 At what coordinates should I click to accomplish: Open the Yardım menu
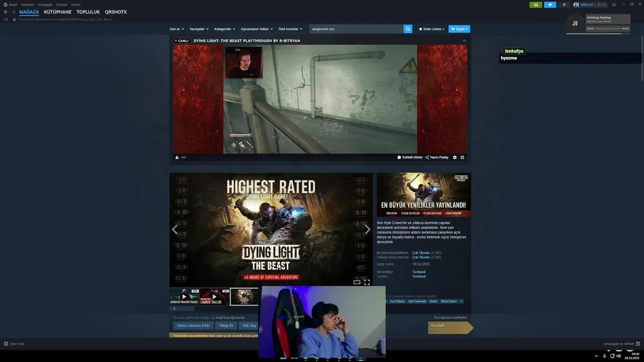click(75, 5)
